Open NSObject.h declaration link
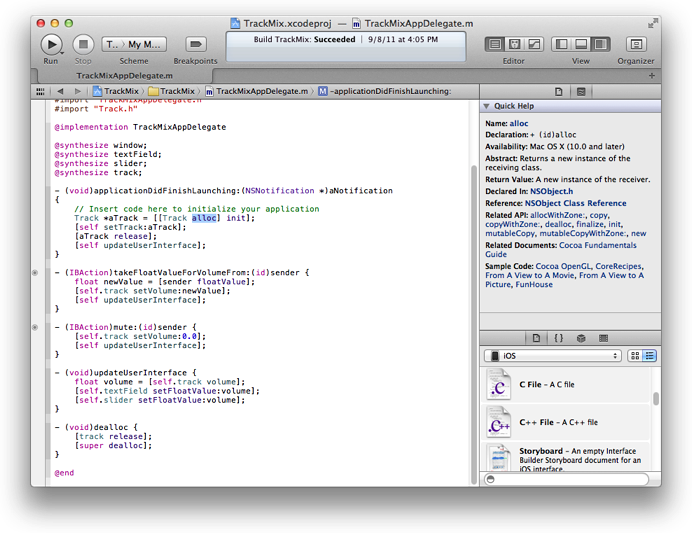Screen dimensions: 692x533 point(551,191)
